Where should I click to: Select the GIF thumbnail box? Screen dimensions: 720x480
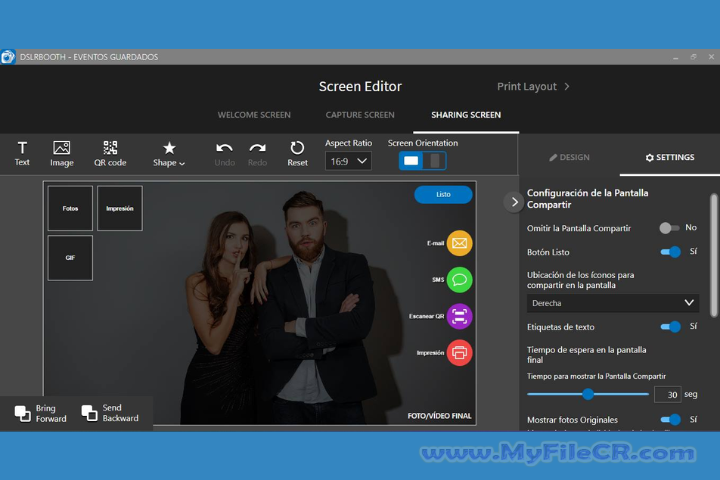(70, 258)
